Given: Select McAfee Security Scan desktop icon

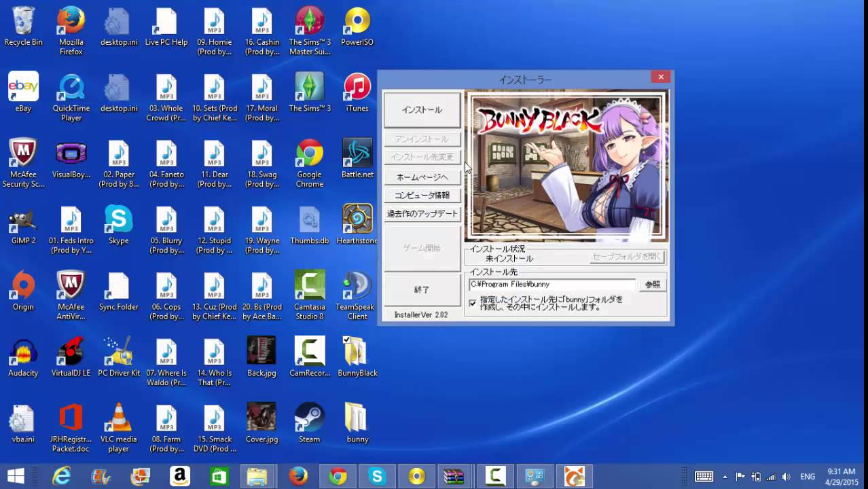Looking at the screenshot, I should pyautogui.click(x=23, y=163).
